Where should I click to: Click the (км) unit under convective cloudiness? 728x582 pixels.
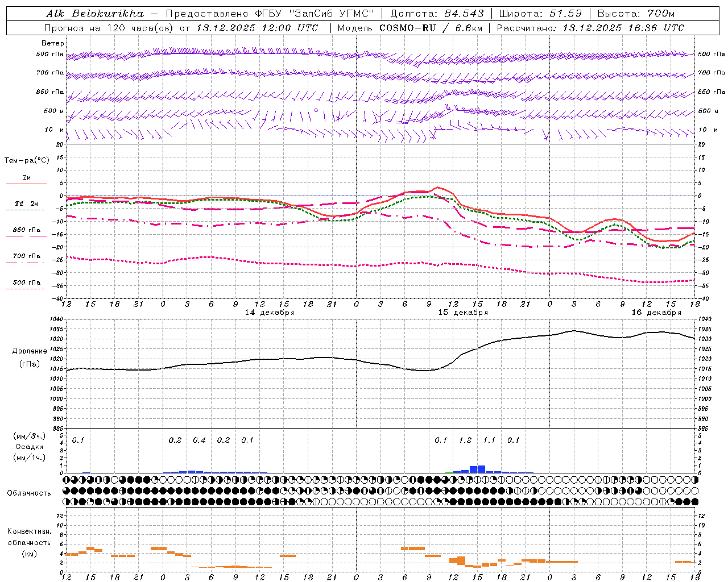[30, 554]
